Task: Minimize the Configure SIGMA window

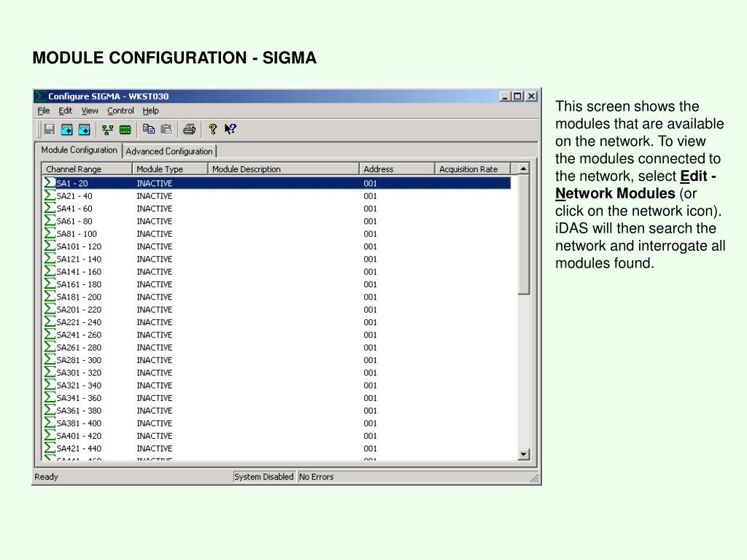Action: click(x=505, y=96)
